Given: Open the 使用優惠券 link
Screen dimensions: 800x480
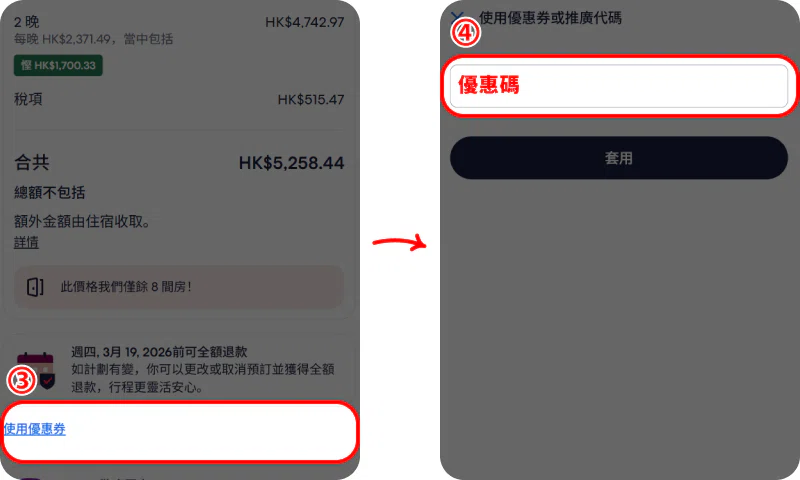Looking at the screenshot, I should pyautogui.click(x=35, y=429).
